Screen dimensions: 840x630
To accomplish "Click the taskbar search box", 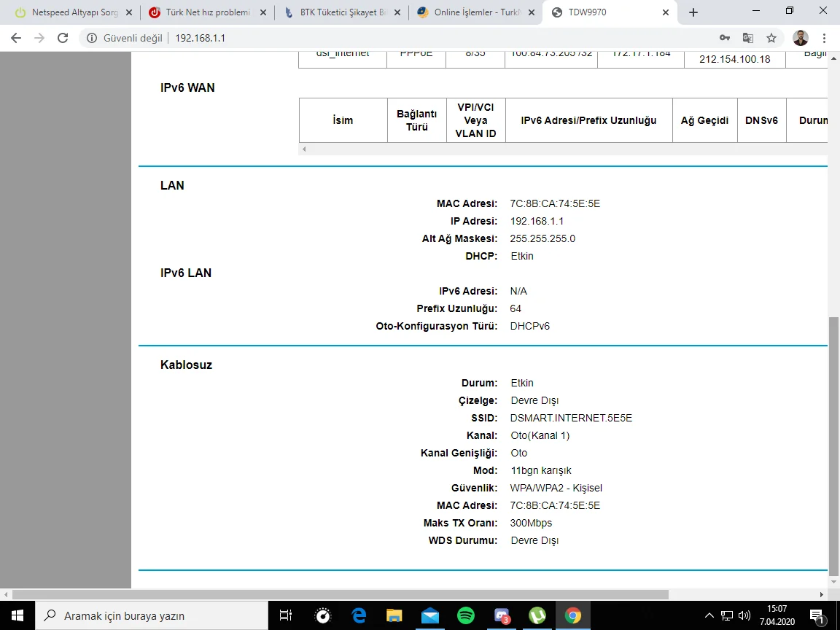I will pos(152,615).
